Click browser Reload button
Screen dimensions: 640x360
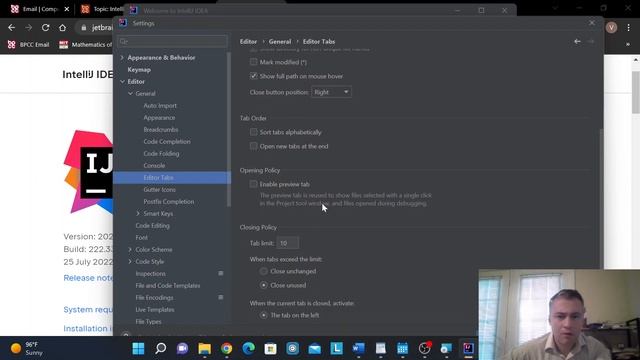click(45, 27)
